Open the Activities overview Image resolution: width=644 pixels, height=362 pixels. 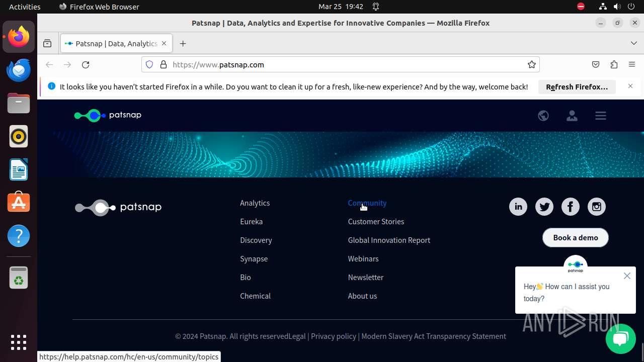pyautogui.click(x=25, y=7)
